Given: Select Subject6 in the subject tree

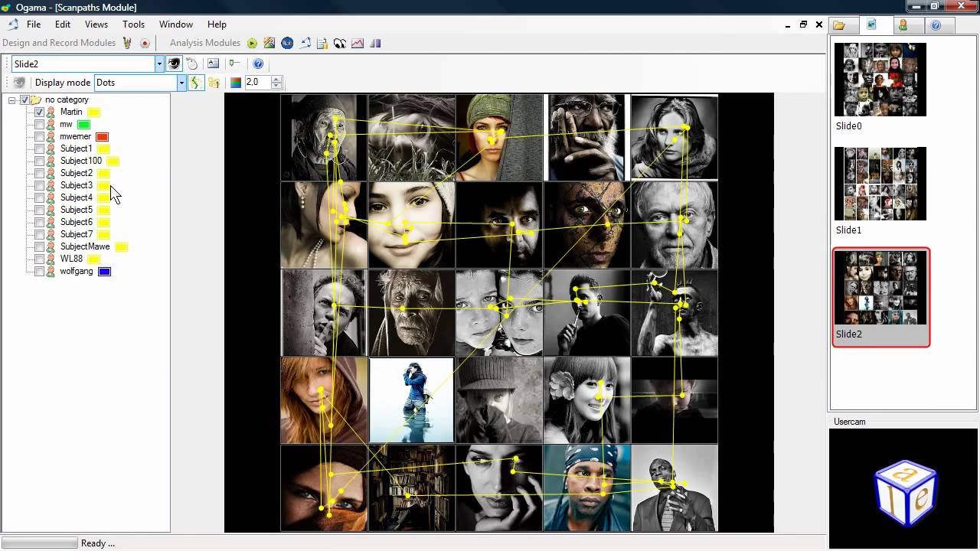Looking at the screenshot, I should click(x=77, y=222).
